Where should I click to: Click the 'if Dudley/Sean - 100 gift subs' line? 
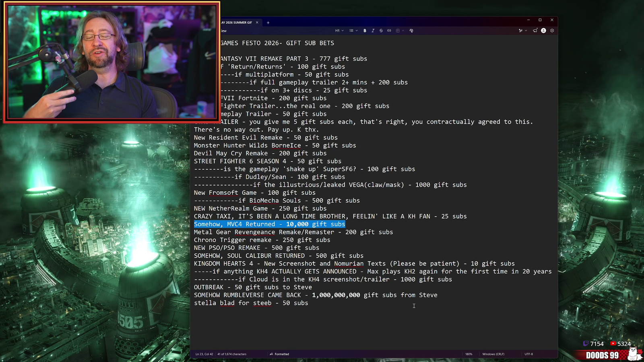click(x=269, y=177)
